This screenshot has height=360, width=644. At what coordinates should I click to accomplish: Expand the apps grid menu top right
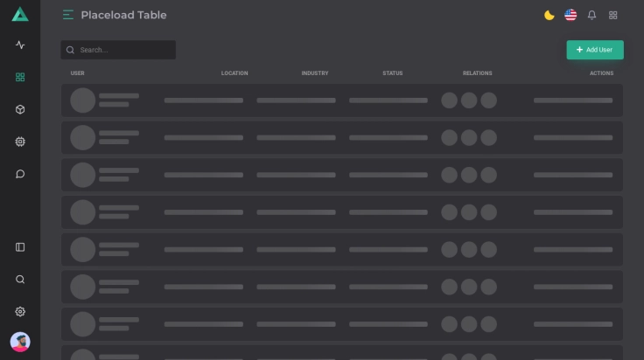pos(613,15)
